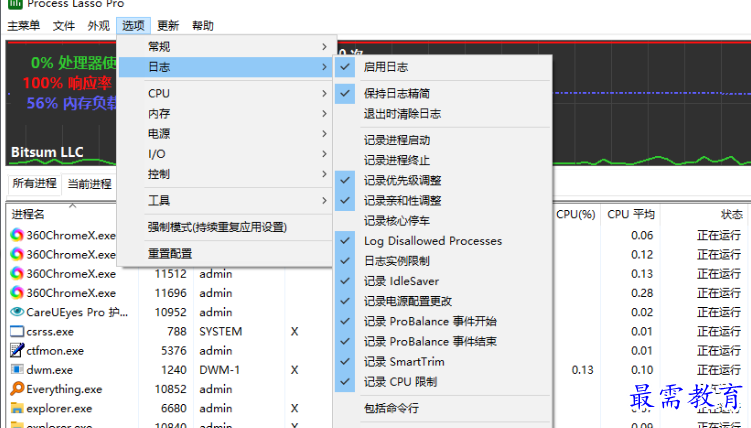Click the 0.28 CPU average value

pyautogui.click(x=642, y=293)
